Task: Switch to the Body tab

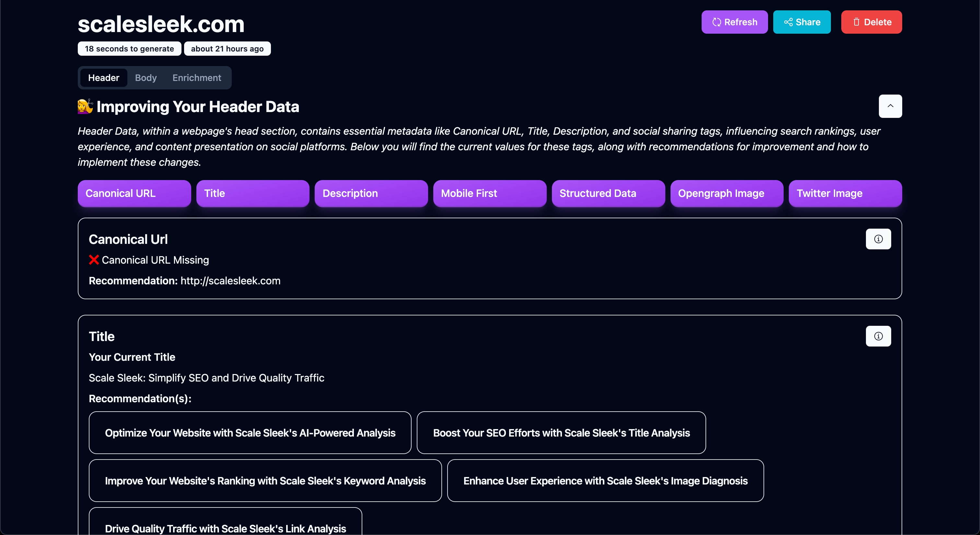Action: pyautogui.click(x=146, y=78)
